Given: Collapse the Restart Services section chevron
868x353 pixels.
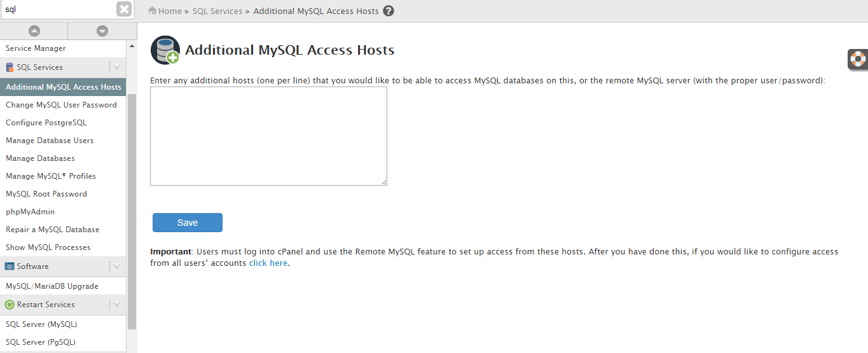Looking at the screenshot, I should [116, 305].
